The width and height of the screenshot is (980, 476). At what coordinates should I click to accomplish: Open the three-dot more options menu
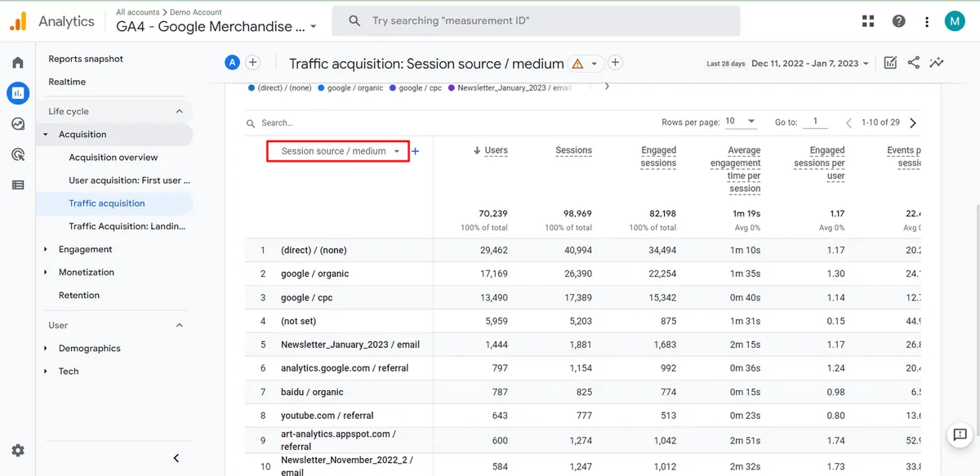tap(927, 21)
